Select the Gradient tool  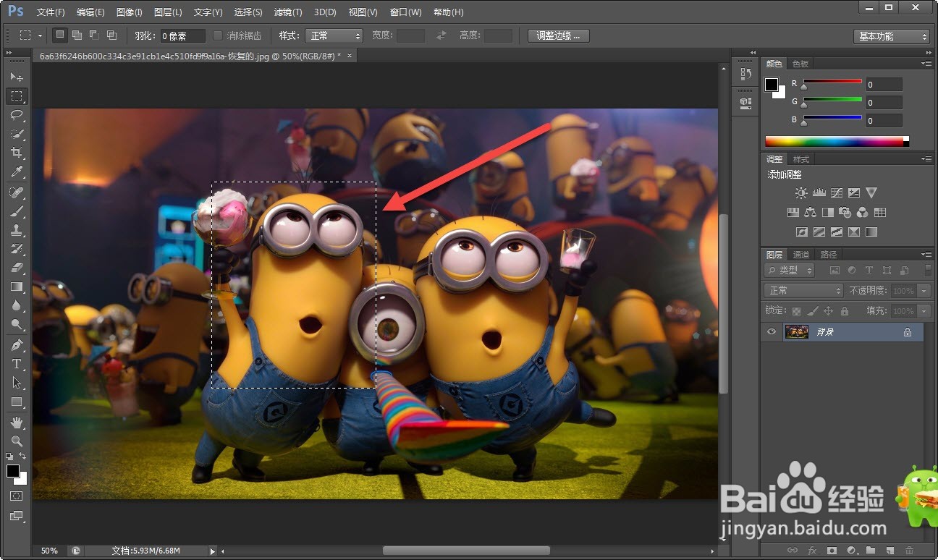pyautogui.click(x=17, y=287)
